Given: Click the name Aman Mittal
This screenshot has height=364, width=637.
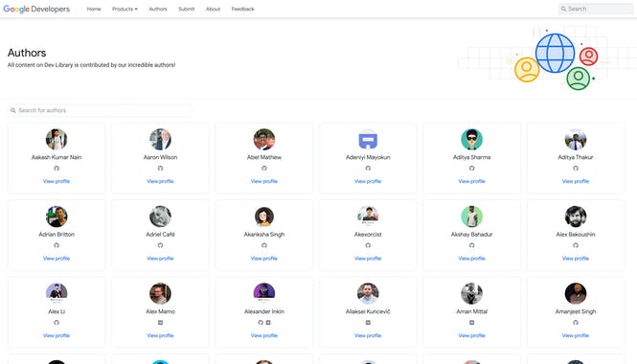Looking at the screenshot, I should click(471, 311).
